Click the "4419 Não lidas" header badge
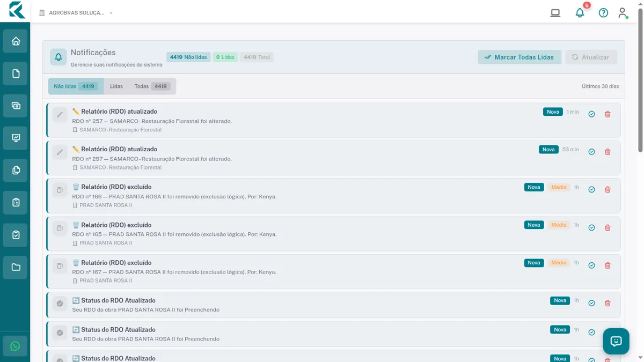The image size is (644, 362). tap(188, 57)
